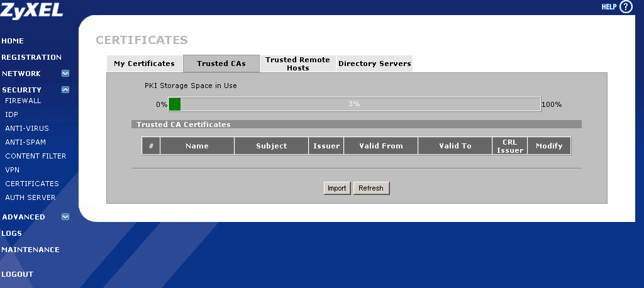Open Firewall settings
The image size is (644, 288).
(23, 101)
